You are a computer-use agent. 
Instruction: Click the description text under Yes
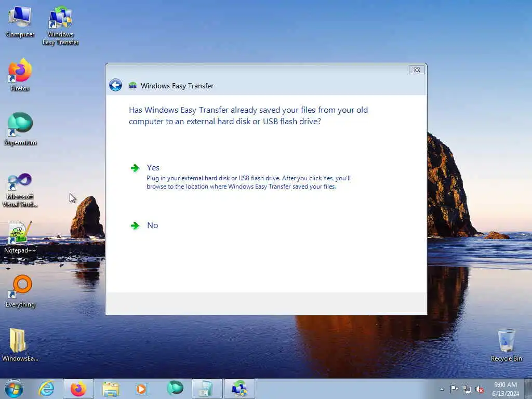point(248,182)
